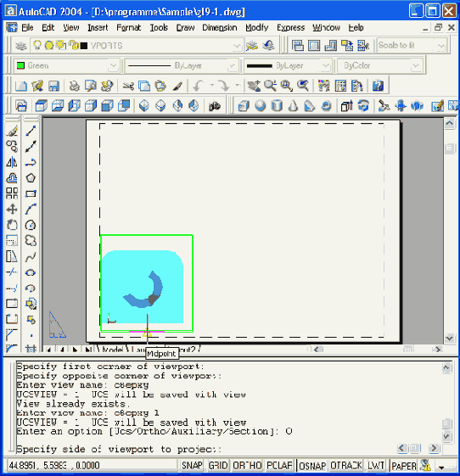Toggle OSNAP in status bar
This screenshot has height=476, width=460.
[312, 465]
